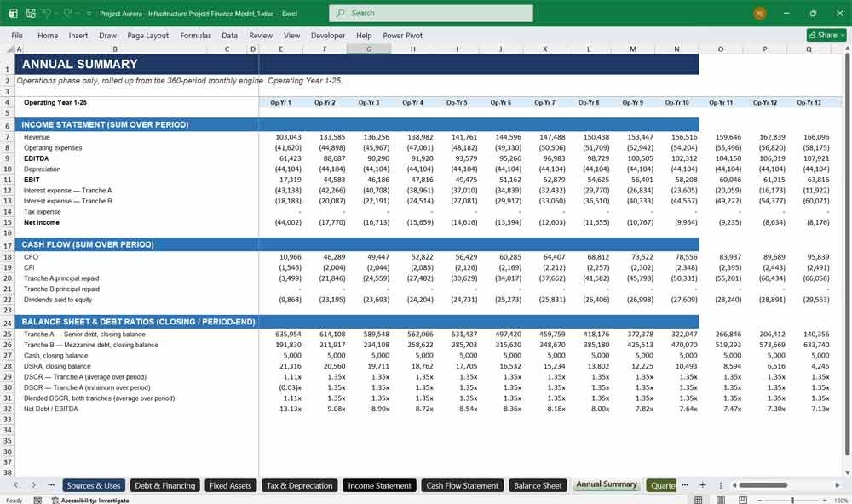This screenshot has height=504, width=852.
Task: Open the View ribbon tab
Action: point(291,35)
